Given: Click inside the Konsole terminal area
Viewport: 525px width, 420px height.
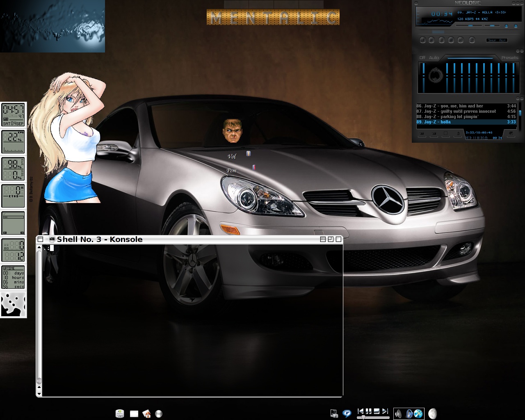Looking at the screenshot, I should coord(192,321).
